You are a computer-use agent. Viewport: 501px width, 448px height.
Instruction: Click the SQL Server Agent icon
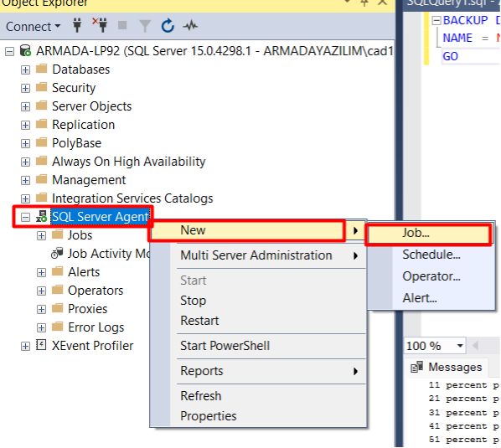tap(42, 216)
